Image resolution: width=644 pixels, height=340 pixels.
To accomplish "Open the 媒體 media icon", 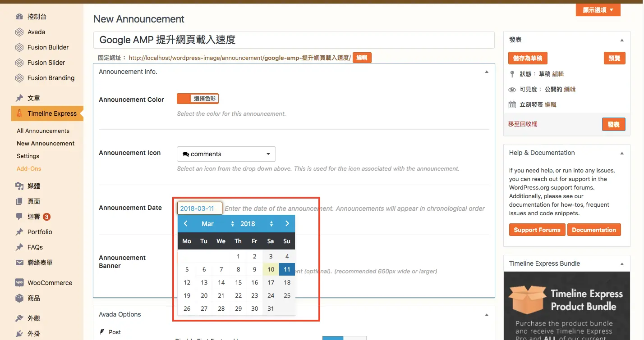I will 19,186.
